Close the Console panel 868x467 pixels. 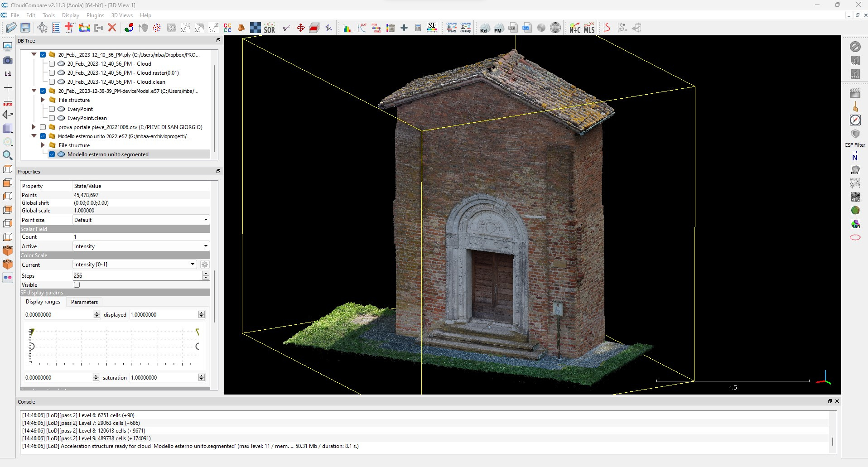pyautogui.click(x=837, y=401)
